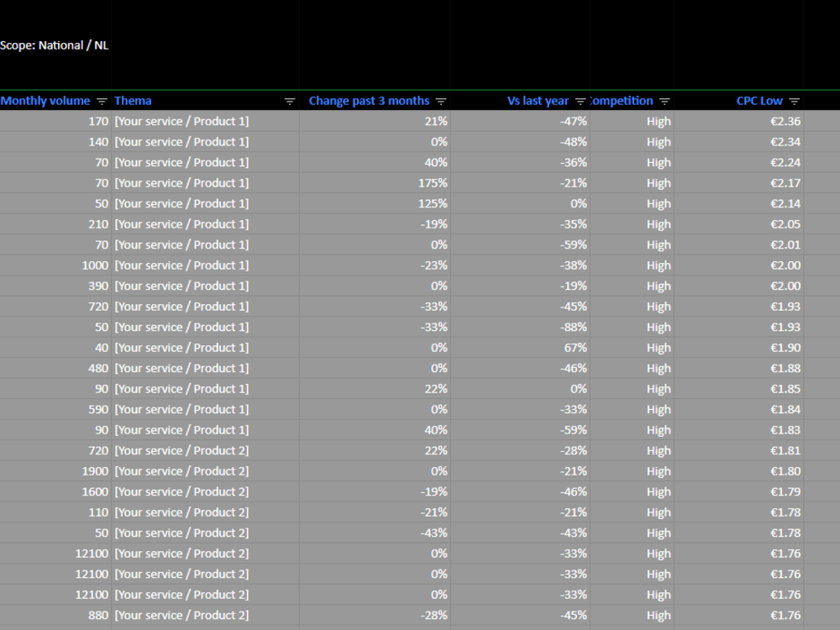Select the Thema header text
Viewport: 840px width, 630px height.
click(133, 101)
